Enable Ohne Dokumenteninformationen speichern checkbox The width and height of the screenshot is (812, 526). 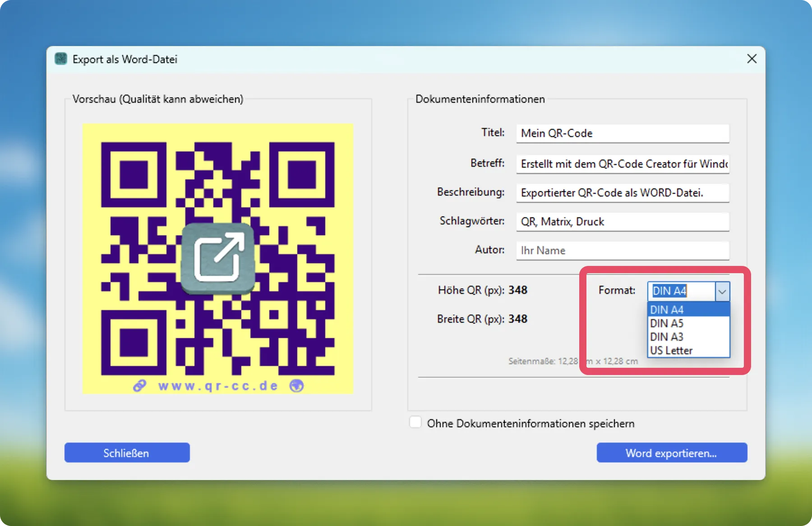(x=415, y=422)
